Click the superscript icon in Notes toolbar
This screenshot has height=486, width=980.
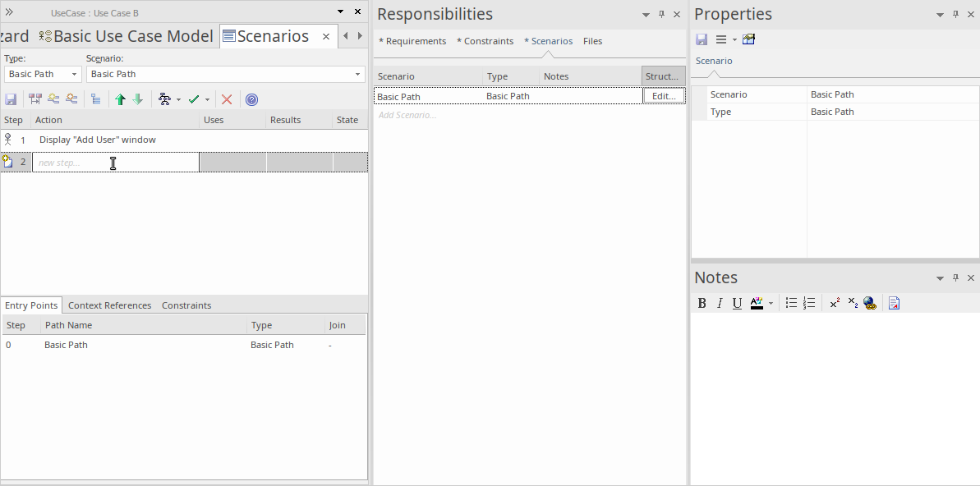click(835, 303)
